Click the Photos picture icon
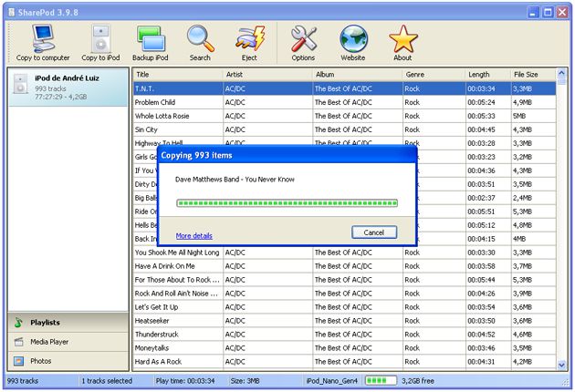The width and height of the screenshot is (575, 392). [18, 361]
